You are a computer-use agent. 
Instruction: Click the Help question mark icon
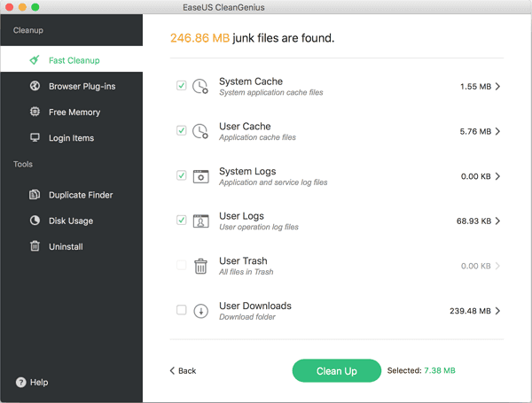pos(20,383)
